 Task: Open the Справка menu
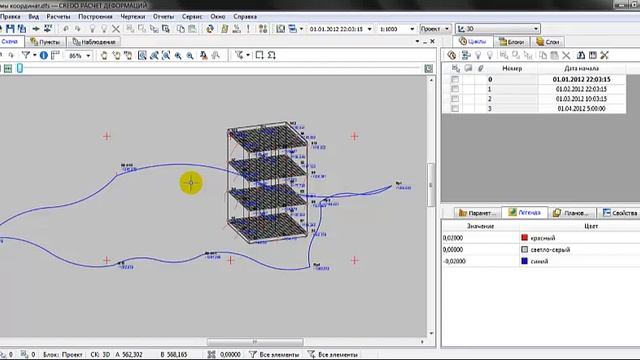[245, 17]
